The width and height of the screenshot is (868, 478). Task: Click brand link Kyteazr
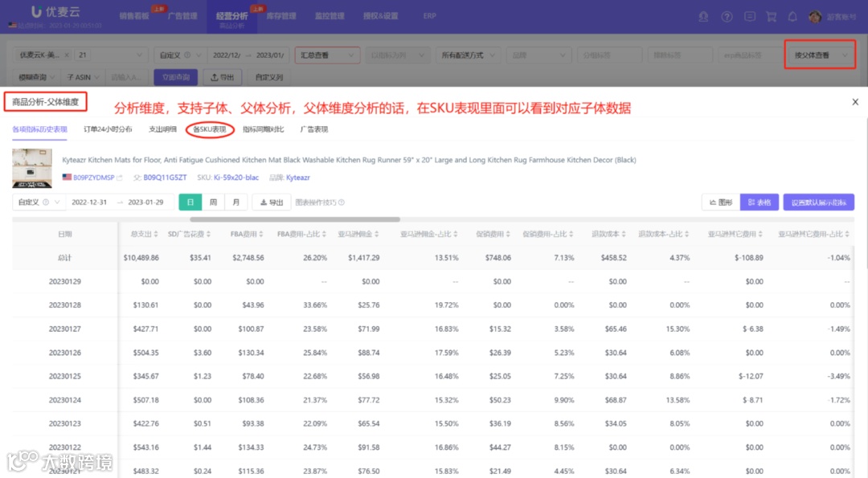[x=298, y=178]
